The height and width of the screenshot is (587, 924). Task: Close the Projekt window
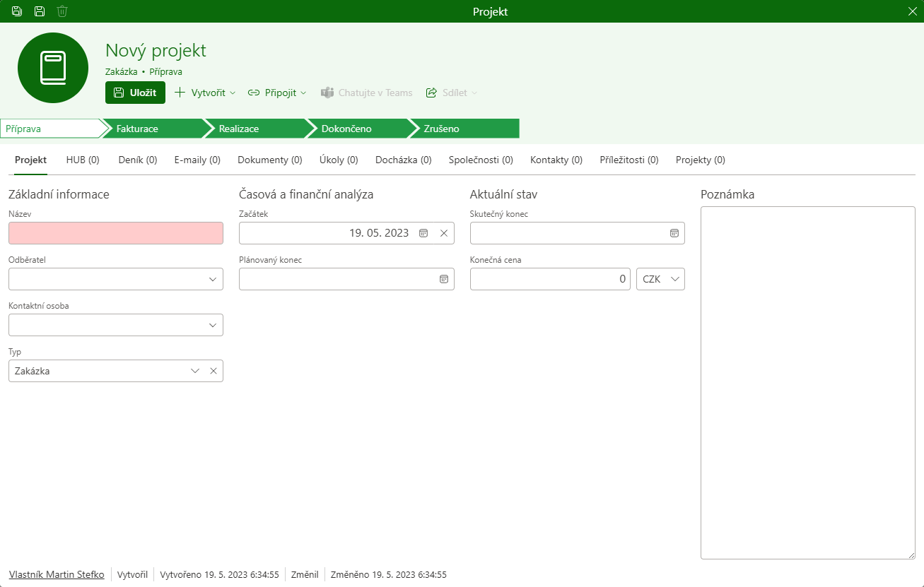pyautogui.click(x=912, y=11)
